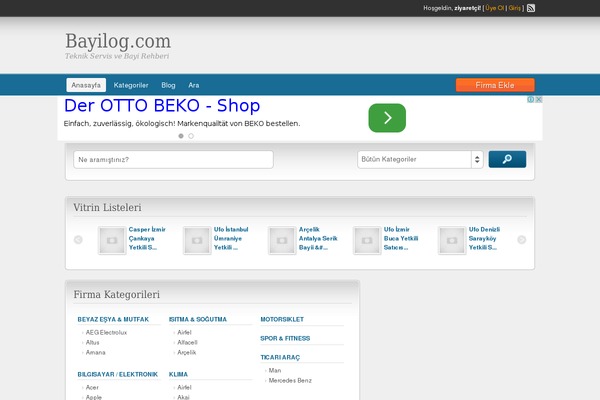
Task: Click the Firma Ekle button
Action: point(495,85)
